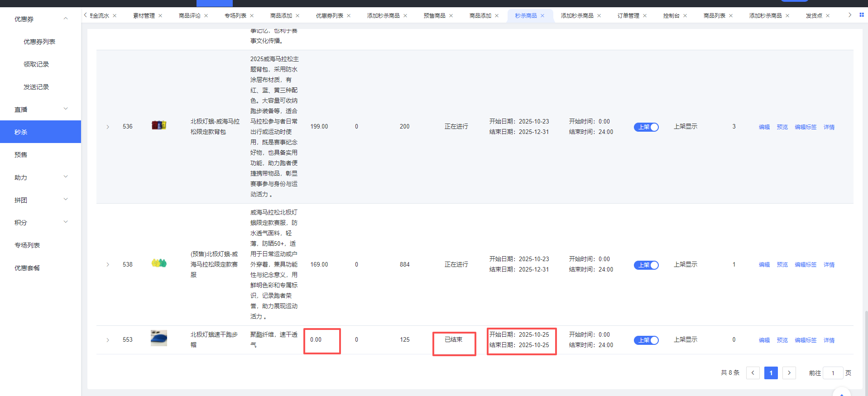Toggle 上架 switch for product 553
This screenshot has height=396, width=868.
[646, 340]
